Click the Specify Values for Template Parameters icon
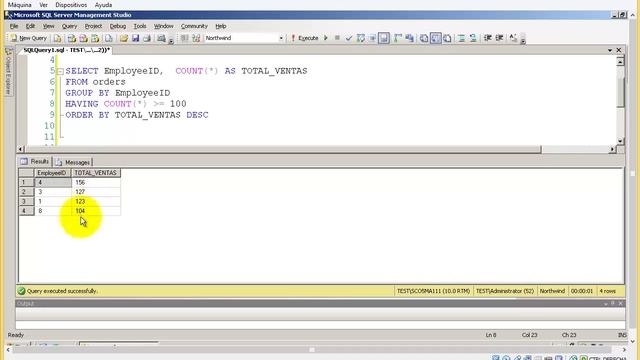 [x=513, y=38]
